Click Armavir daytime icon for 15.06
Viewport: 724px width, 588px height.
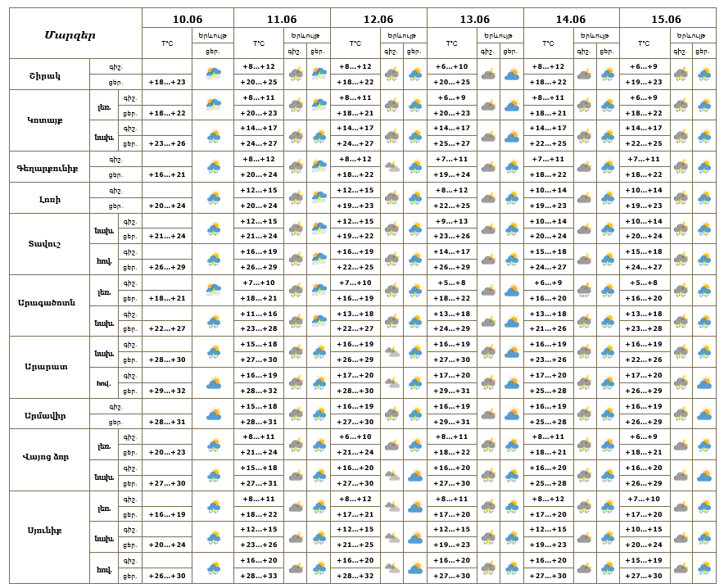(x=704, y=414)
